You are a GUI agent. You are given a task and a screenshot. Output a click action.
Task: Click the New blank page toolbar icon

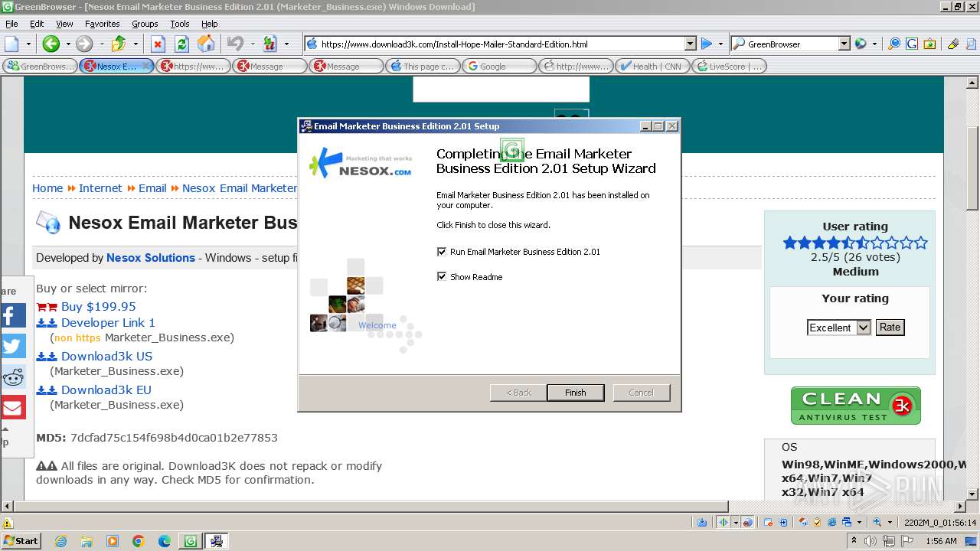point(12,44)
